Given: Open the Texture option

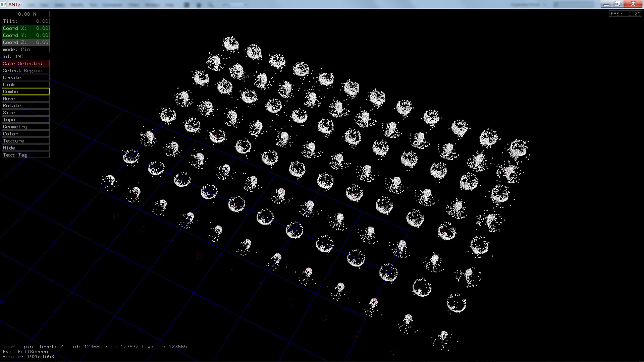Looking at the screenshot, I should [25, 141].
